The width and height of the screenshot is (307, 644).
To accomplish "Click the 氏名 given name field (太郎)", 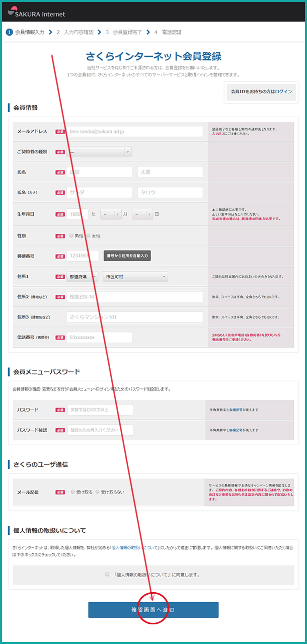I will (x=170, y=172).
